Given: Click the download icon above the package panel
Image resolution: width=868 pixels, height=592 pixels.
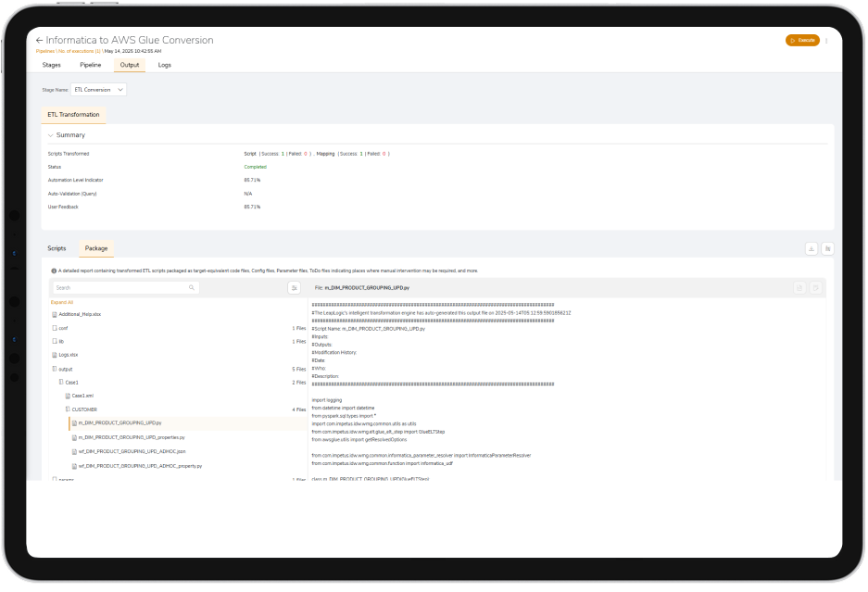Looking at the screenshot, I should [811, 248].
